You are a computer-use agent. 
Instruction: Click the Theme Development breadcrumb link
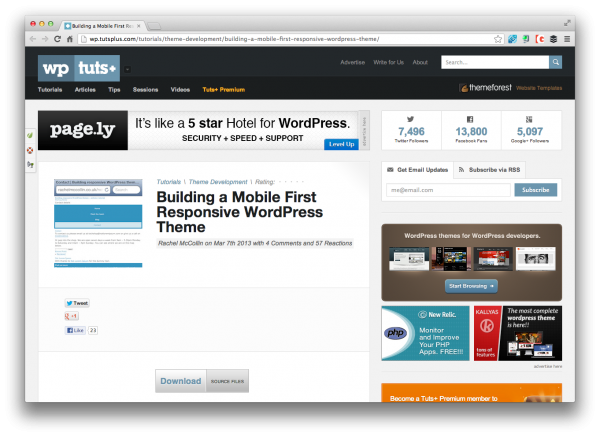(x=218, y=182)
